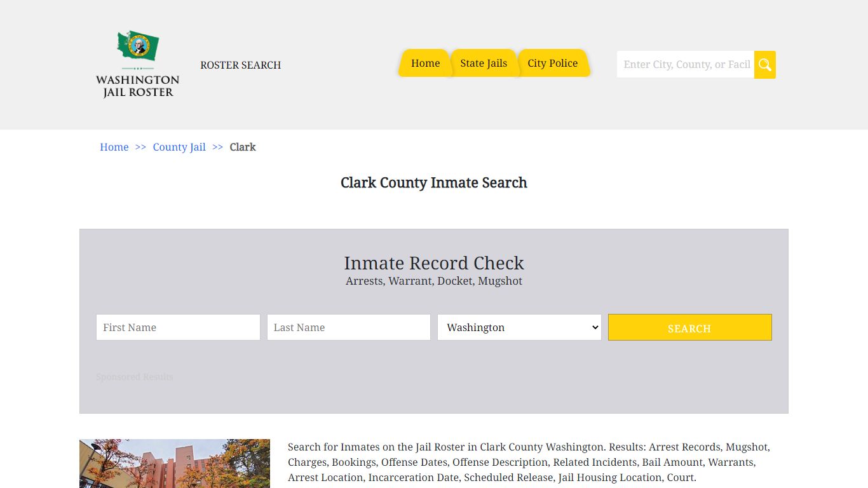Screen dimensions: 868x488
Task: Click the Sponsored Results label
Action: tap(135, 377)
